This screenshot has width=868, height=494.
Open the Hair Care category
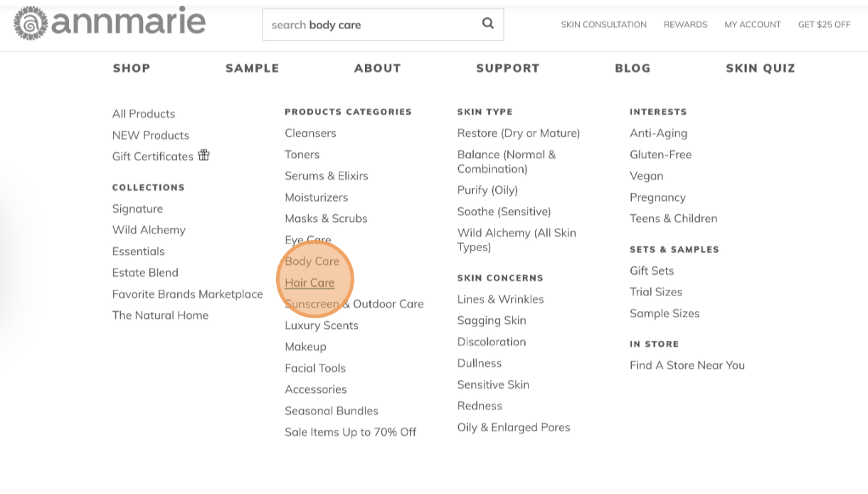click(x=309, y=283)
